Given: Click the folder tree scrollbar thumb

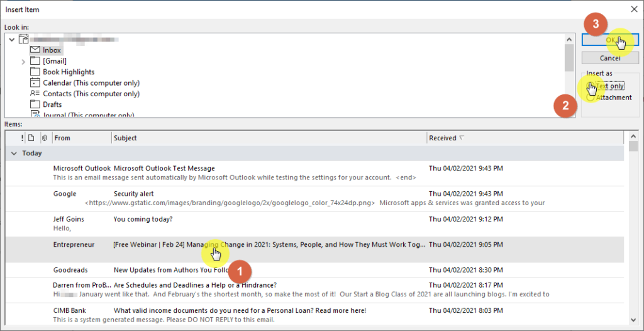Looking at the screenshot, I should (569, 57).
